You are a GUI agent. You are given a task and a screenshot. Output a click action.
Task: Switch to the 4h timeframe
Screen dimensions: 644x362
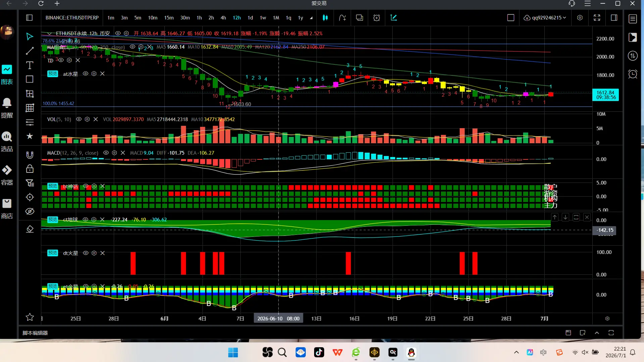223,18
